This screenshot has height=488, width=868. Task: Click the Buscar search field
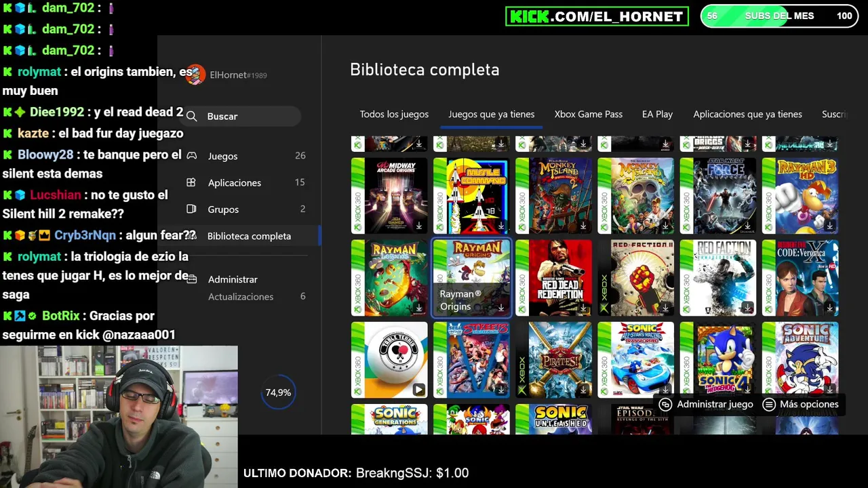(x=242, y=117)
